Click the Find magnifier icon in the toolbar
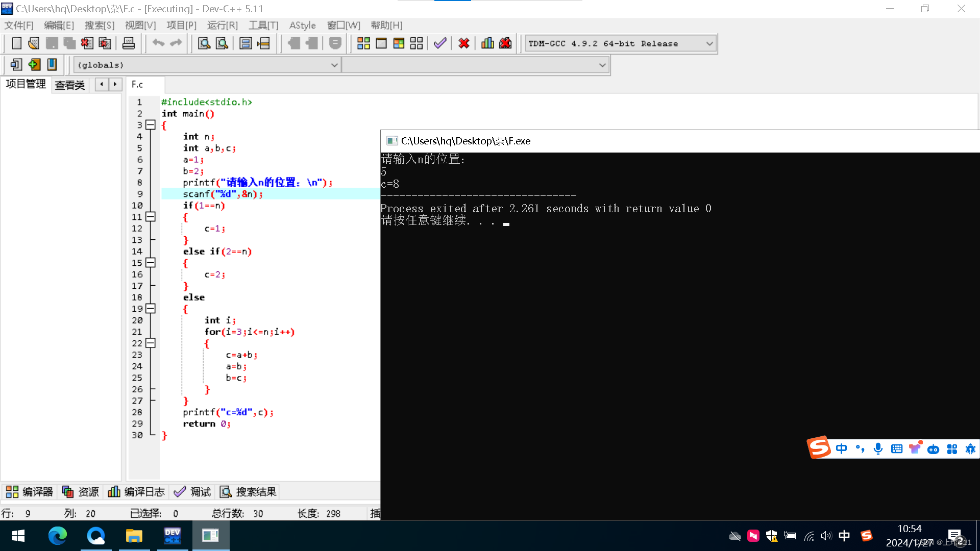Viewport: 980px width, 551px height. (204, 43)
